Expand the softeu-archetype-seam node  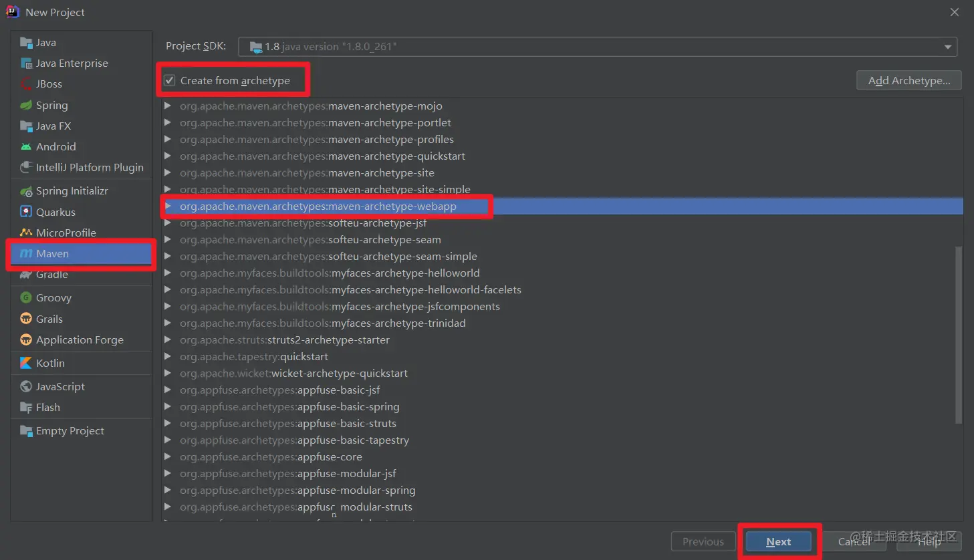pos(168,239)
